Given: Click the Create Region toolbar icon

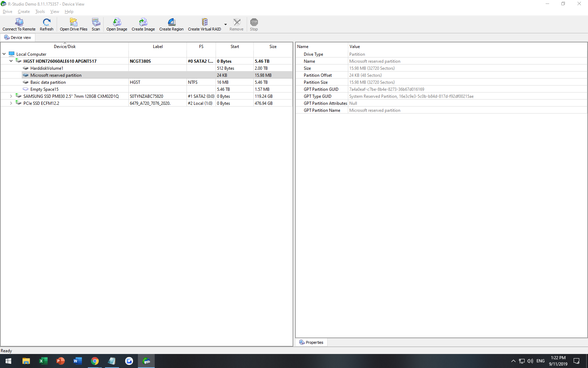Looking at the screenshot, I should point(171,25).
